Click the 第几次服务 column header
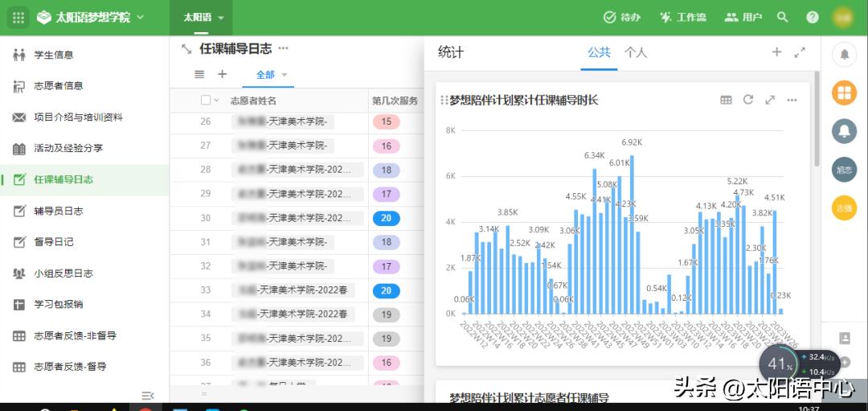Image resolution: width=868 pixels, height=411 pixels. click(395, 101)
